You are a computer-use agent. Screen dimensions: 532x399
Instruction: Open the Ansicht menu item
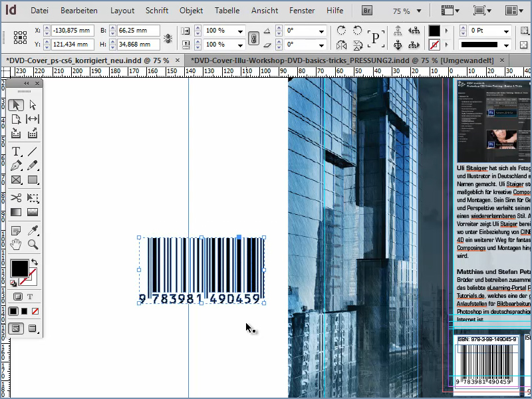[264, 10]
